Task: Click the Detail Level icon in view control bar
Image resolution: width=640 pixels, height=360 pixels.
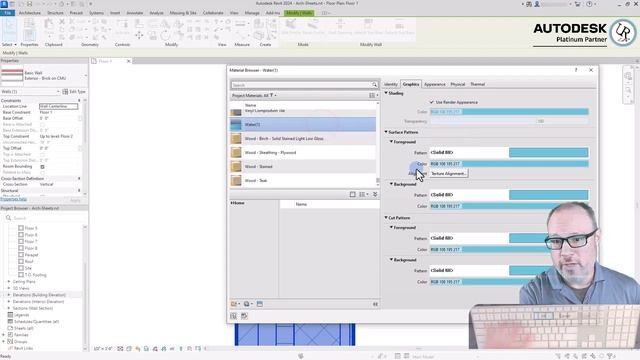Action: pos(120,349)
